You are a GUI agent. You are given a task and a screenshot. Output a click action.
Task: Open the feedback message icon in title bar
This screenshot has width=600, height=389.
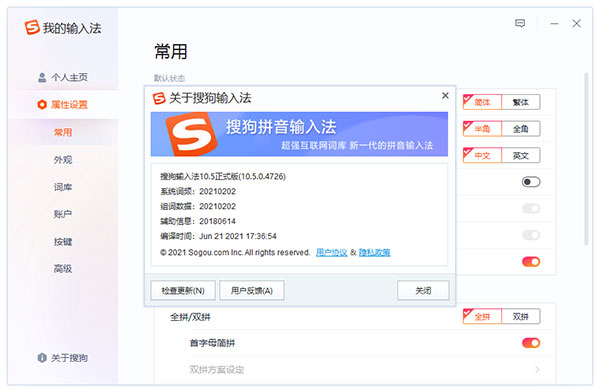tap(520, 24)
